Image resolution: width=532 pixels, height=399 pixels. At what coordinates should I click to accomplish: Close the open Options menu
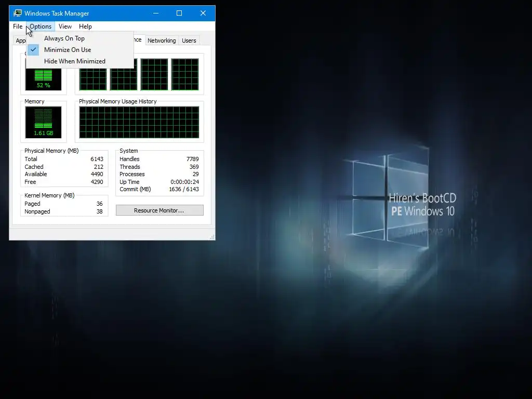coord(41,26)
